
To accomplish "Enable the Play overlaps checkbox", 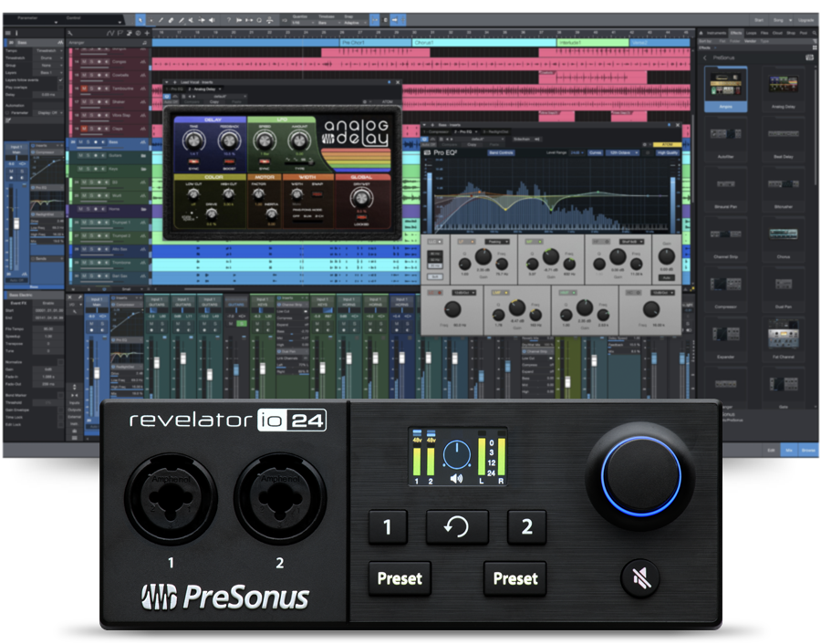I will tap(61, 88).
